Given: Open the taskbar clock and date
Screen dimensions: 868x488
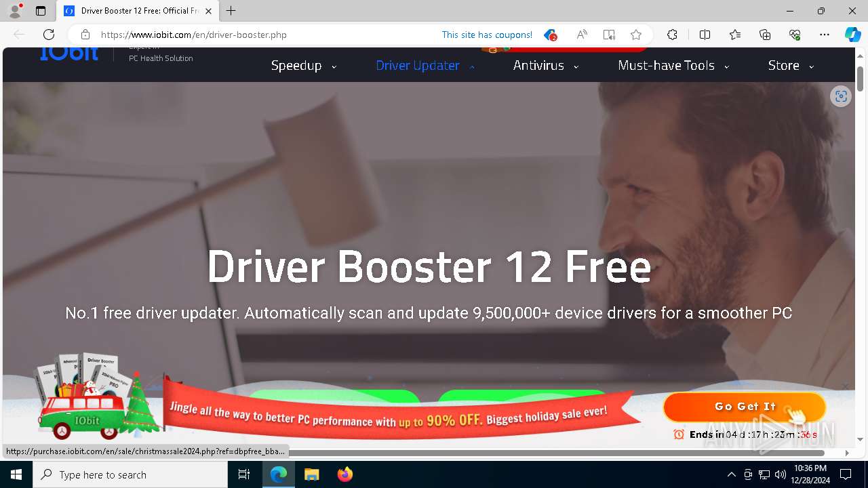Looking at the screenshot, I should coord(810,474).
